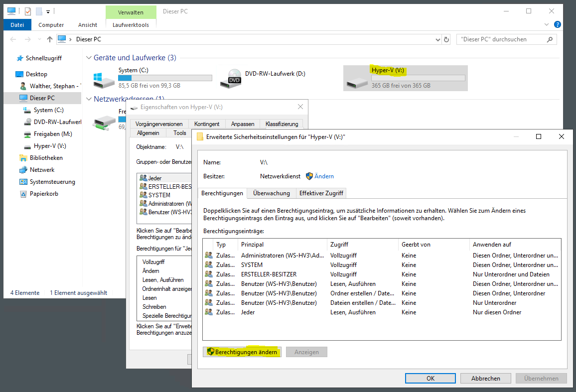Close the Eigenschaften von Hyper-V dialog
Viewport: 576px width, 392px height.
tap(300, 107)
